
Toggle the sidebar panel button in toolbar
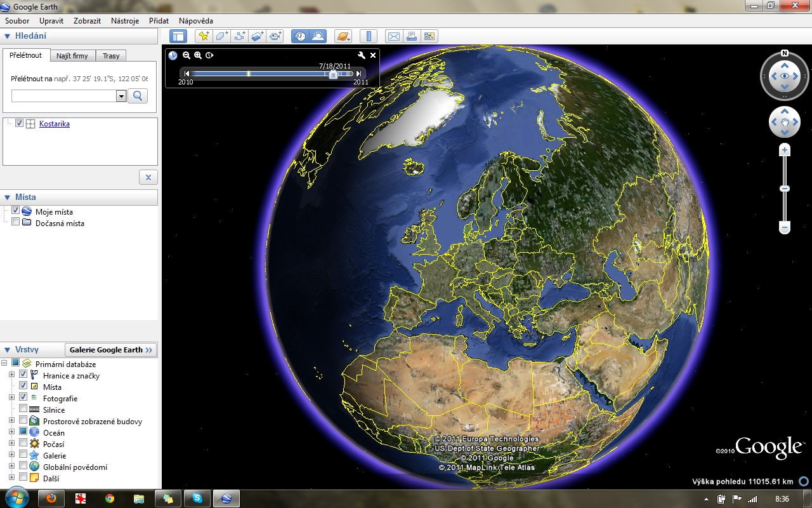click(x=179, y=36)
